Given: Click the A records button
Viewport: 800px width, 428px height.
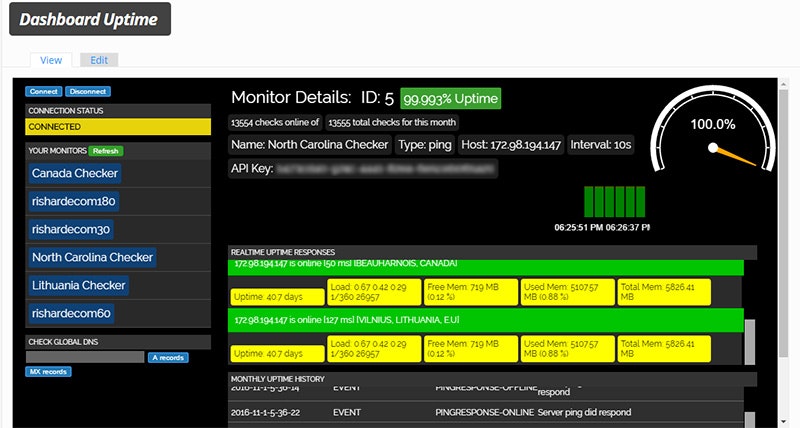Looking at the screenshot, I should point(168,358).
